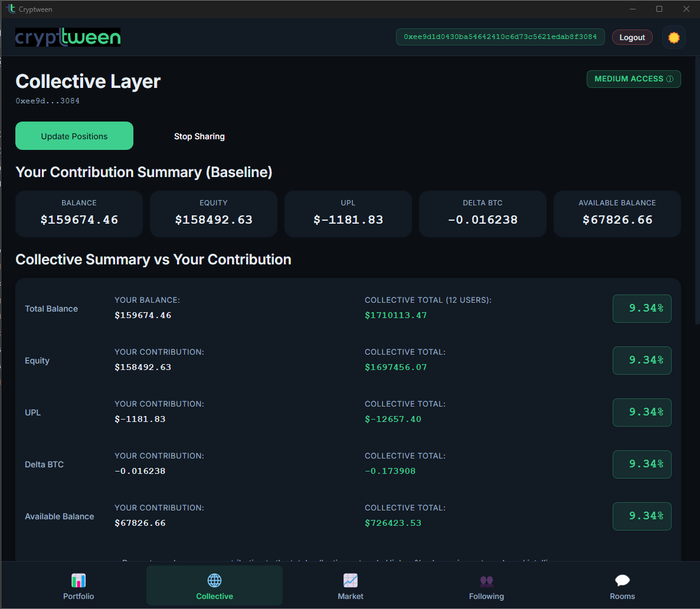Image resolution: width=700 pixels, height=609 pixels.
Task: Open the Portfolio tab label
Action: [78, 596]
